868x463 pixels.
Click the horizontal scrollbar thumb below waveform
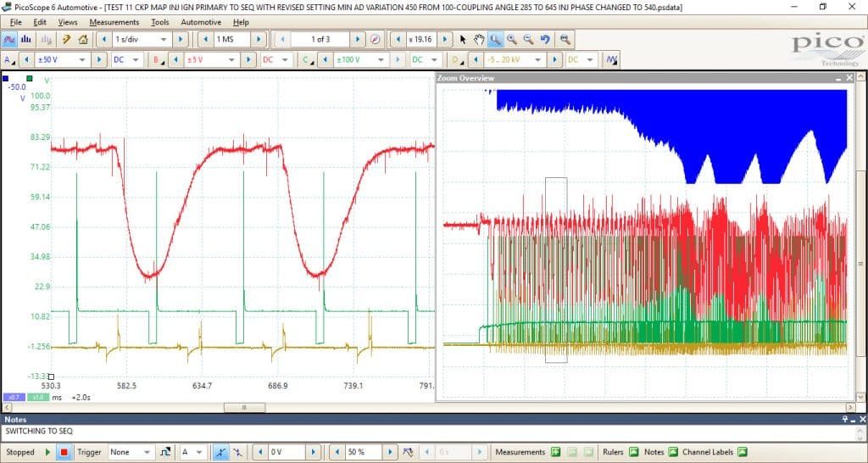pyautogui.click(x=244, y=407)
